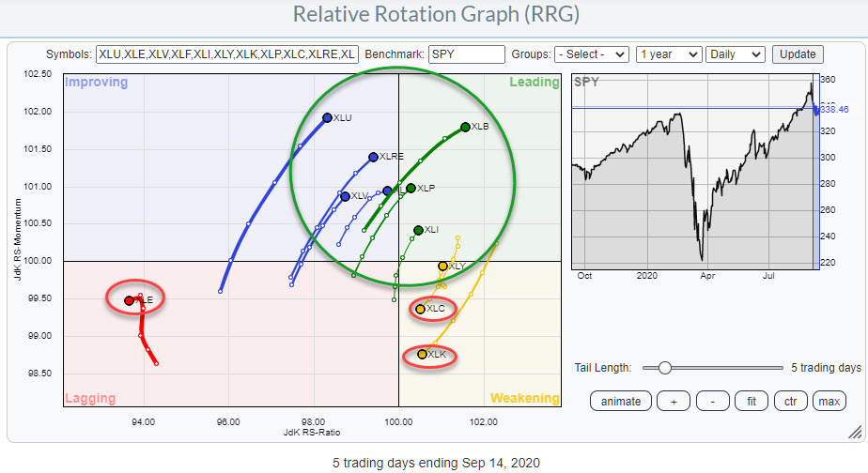Click the XLC data point
The height and width of the screenshot is (473, 868).
coord(421,309)
